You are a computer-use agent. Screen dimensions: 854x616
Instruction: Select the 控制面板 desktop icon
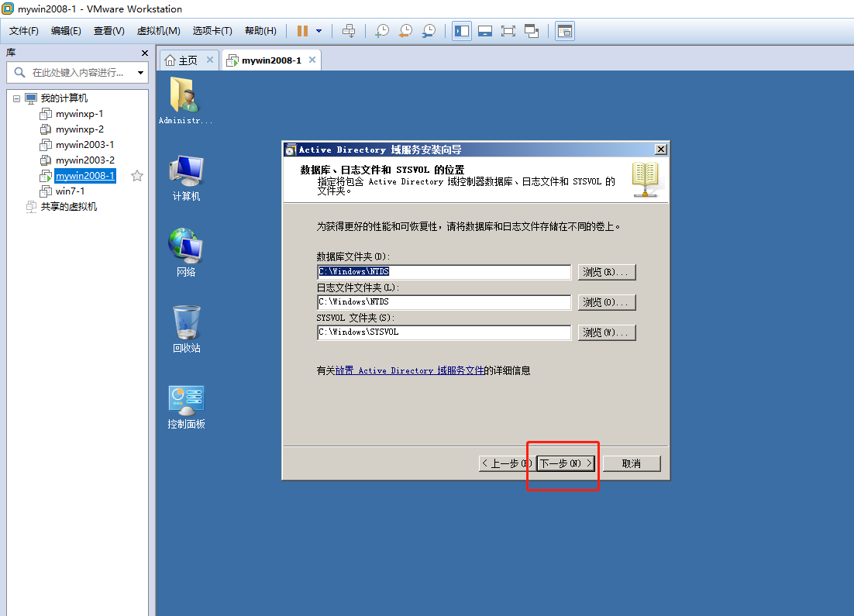[x=186, y=407]
